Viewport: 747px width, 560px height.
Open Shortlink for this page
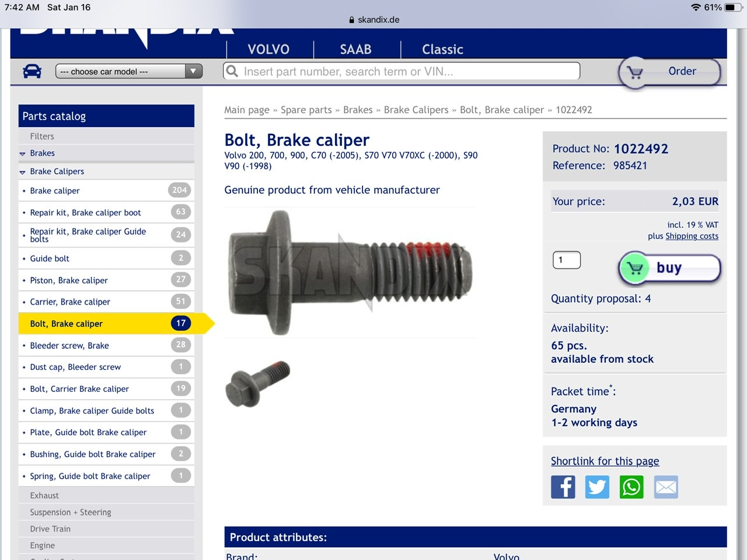(605, 461)
